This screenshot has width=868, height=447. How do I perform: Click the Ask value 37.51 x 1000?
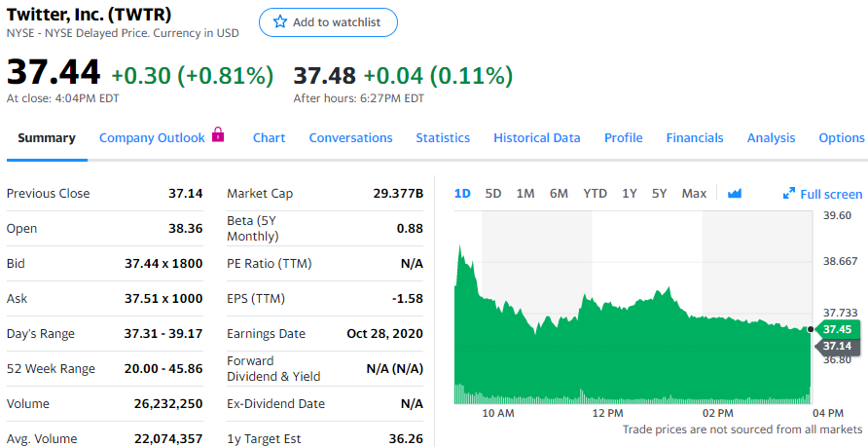tap(163, 299)
